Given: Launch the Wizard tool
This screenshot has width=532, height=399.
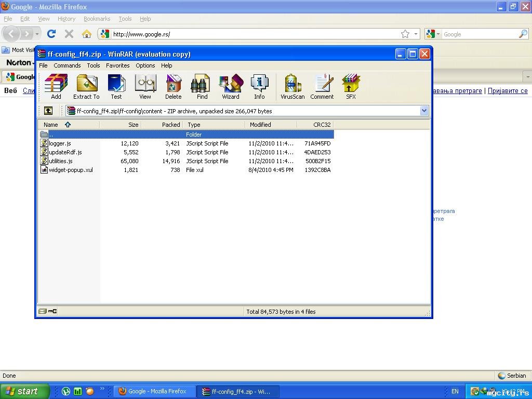Looking at the screenshot, I should [231, 86].
